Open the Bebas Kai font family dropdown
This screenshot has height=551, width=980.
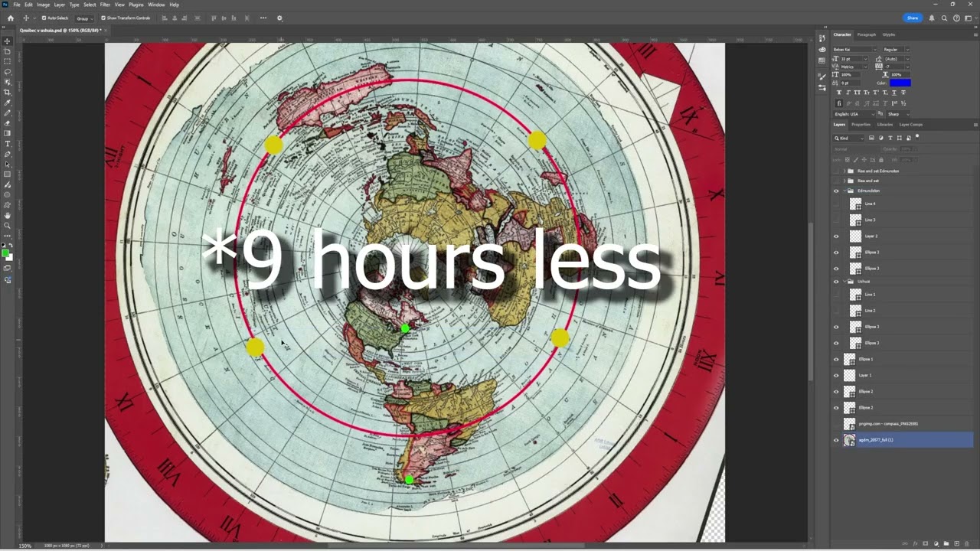click(854, 49)
